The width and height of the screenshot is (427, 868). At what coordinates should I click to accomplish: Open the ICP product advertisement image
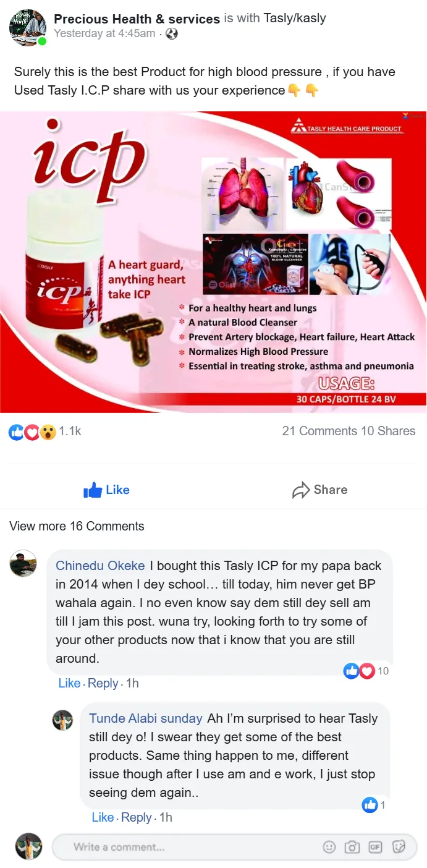click(x=213, y=262)
